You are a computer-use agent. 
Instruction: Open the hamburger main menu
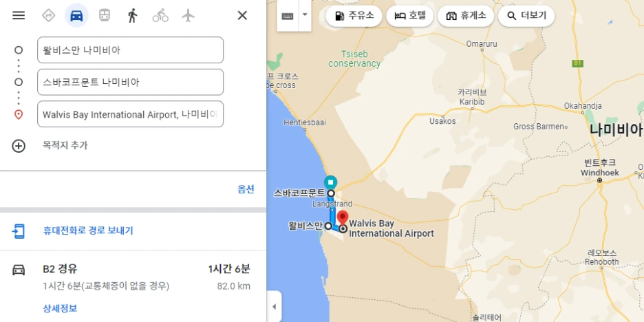point(19,16)
